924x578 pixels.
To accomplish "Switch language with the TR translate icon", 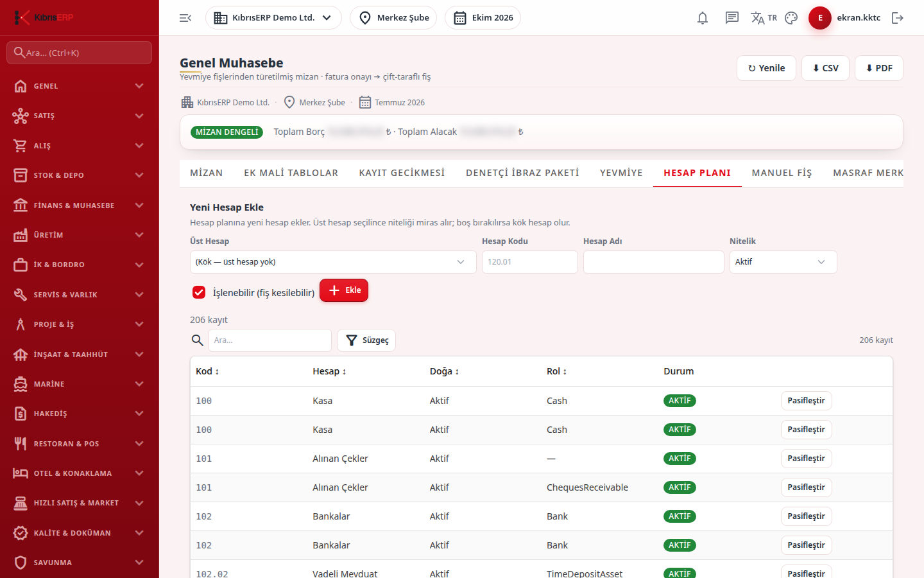I will [764, 18].
